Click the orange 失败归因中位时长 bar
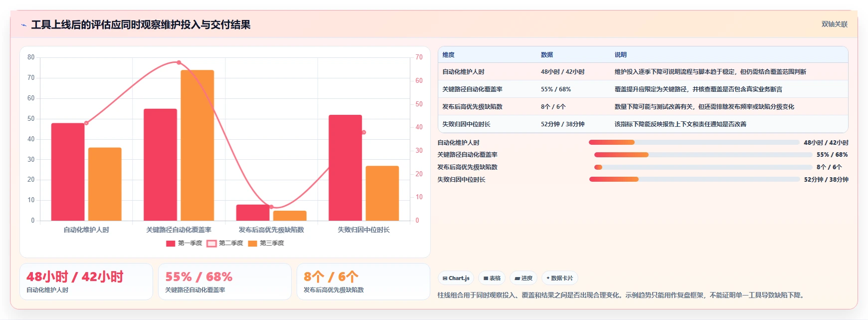Image resolution: width=868 pixels, height=320 pixels. coord(382,193)
